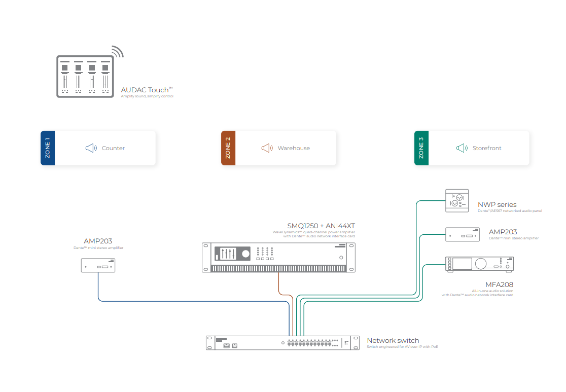Click the MFA208 label text

(499, 285)
